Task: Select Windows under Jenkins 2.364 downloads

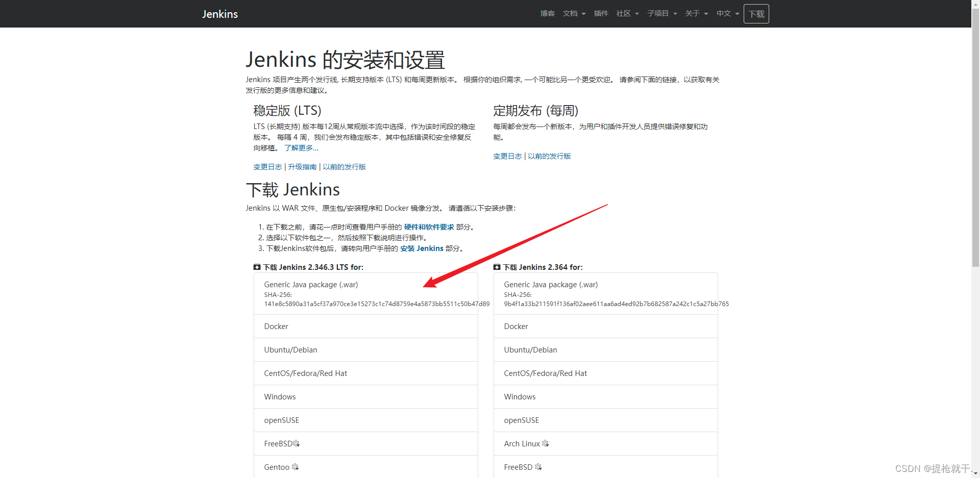Action: click(606, 397)
